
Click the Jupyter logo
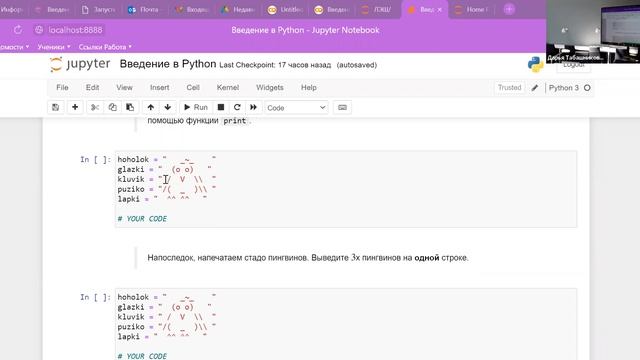[80, 64]
